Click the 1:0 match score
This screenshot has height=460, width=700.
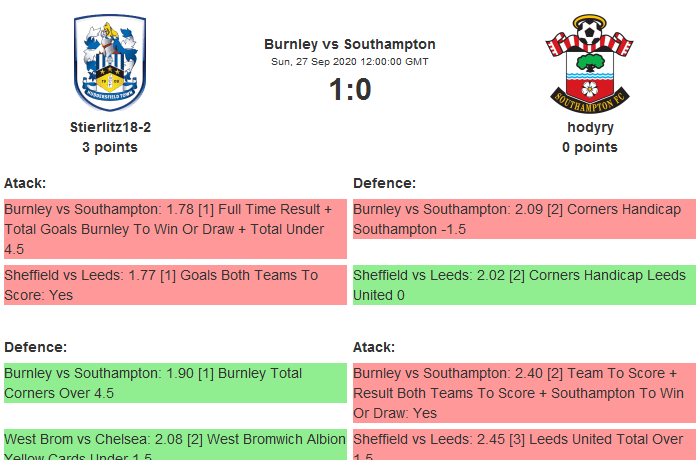(x=350, y=90)
